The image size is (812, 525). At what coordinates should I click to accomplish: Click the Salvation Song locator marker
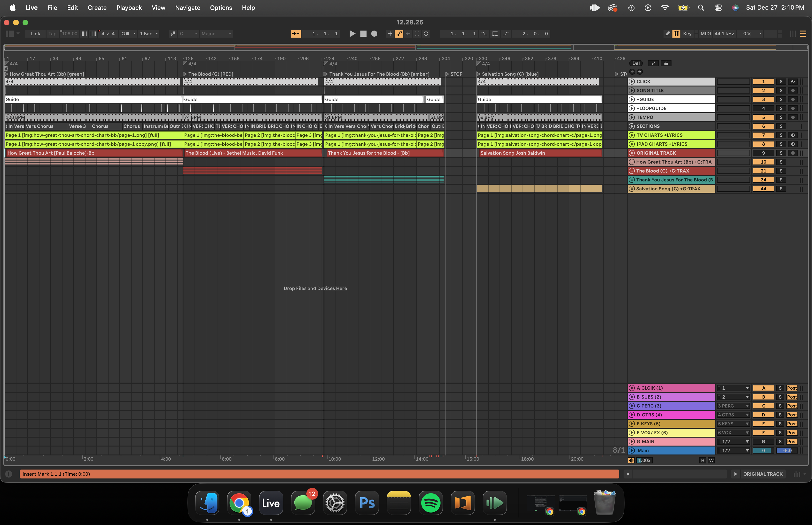(x=478, y=74)
